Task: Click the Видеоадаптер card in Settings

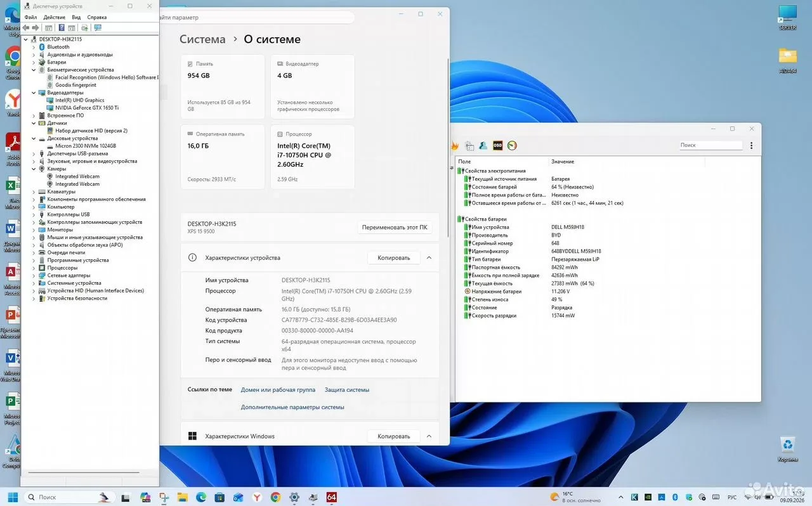Action: click(313, 86)
